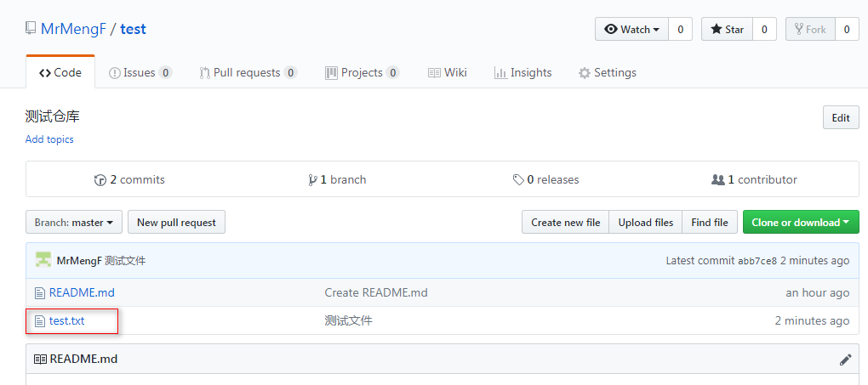Click the pencil edit icon for README.md

(845, 360)
